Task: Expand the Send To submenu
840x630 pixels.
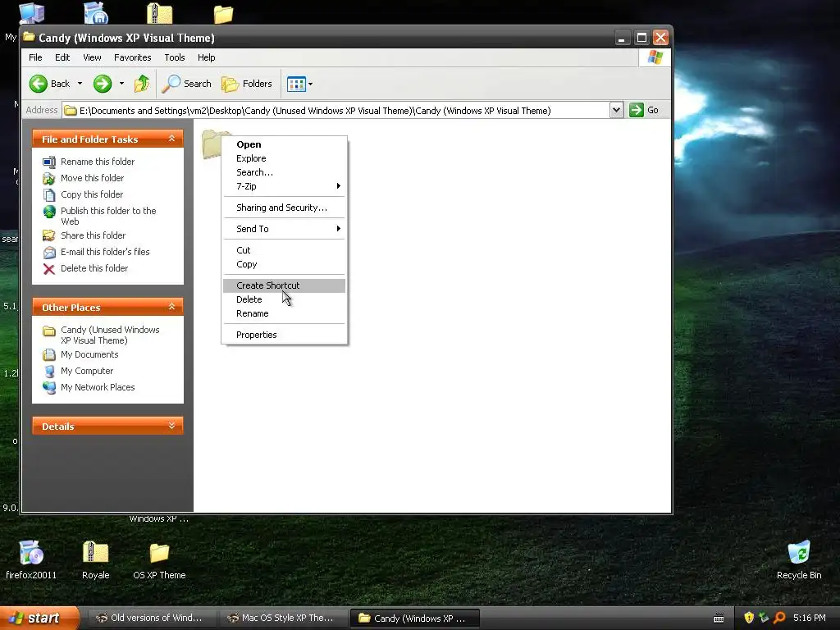Action: [x=284, y=230]
